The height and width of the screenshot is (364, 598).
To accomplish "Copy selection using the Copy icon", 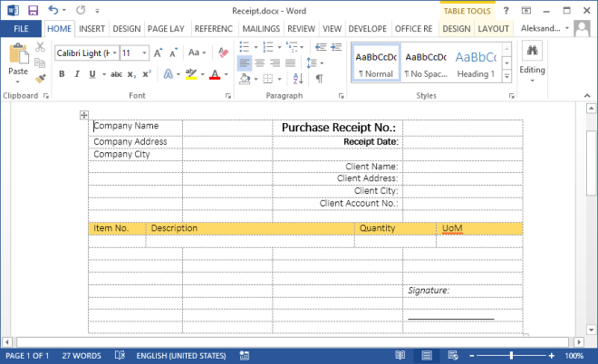I will coord(40,62).
